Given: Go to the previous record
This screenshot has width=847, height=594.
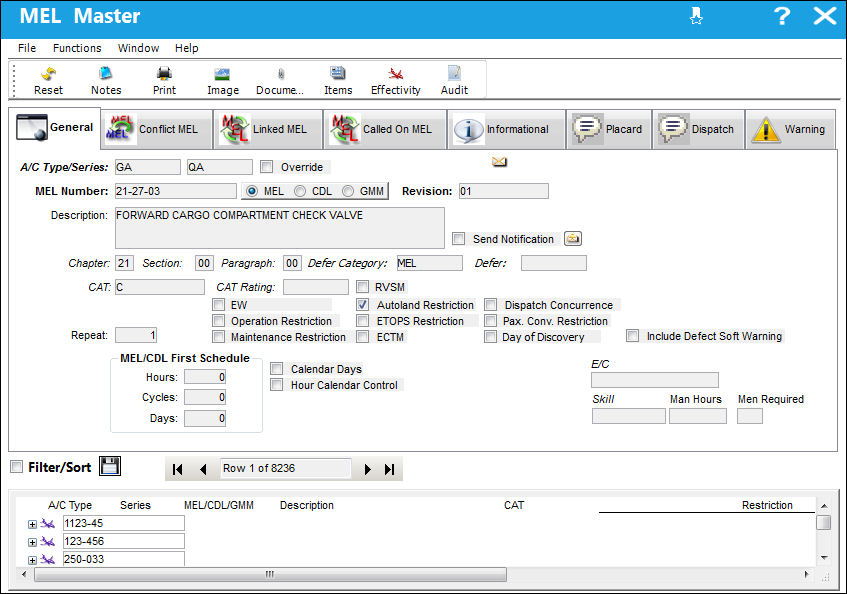Looking at the screenshot, I should point(203,469).
